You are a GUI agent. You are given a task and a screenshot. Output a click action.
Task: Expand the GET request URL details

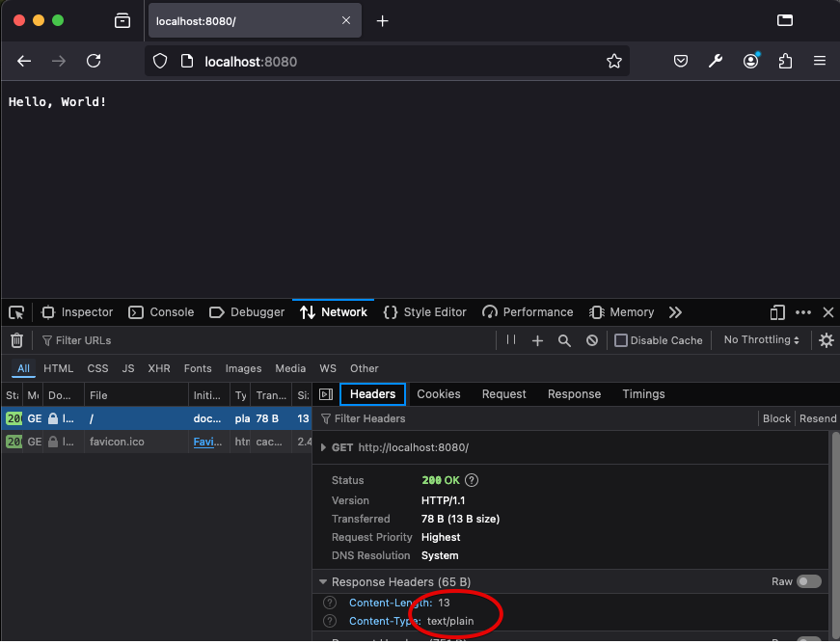(x=324, y=448)
